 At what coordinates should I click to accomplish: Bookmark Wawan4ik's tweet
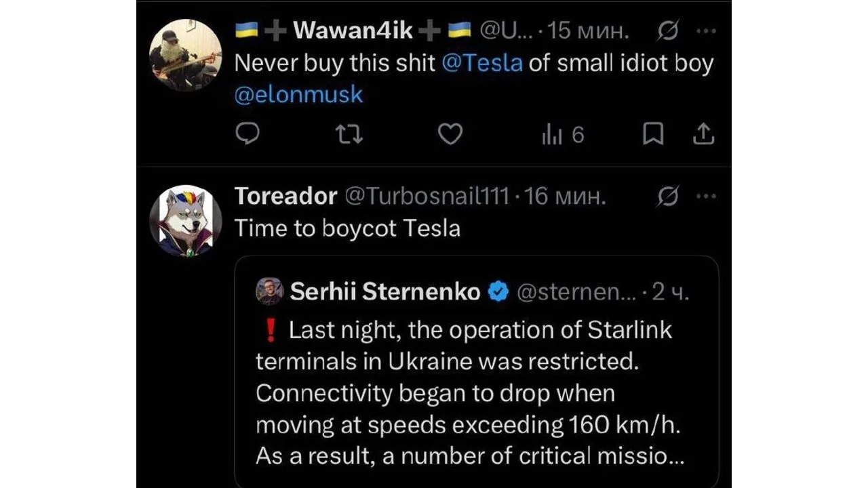tap(652, 135)
